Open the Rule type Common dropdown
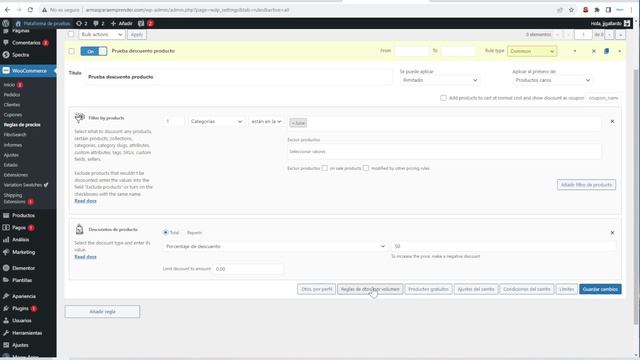The height and width of the screenshot is (360, 640). pyautogui.click(x=532, y=51)
